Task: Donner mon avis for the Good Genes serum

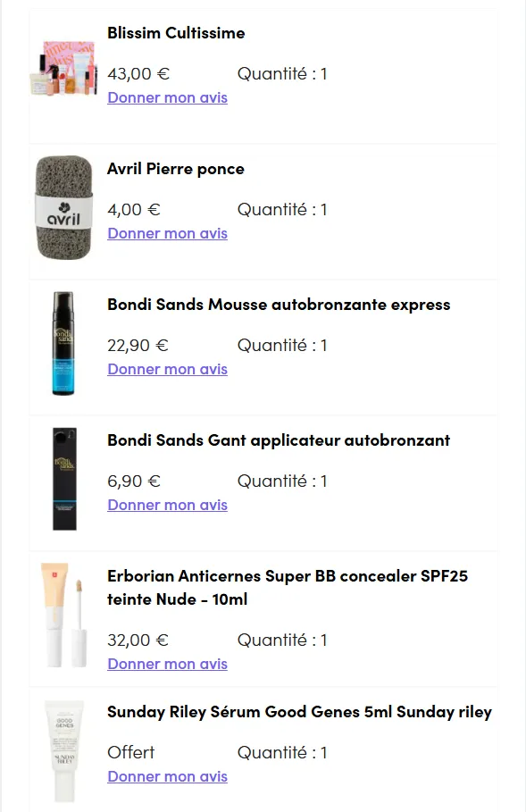Action: (167, 776)
